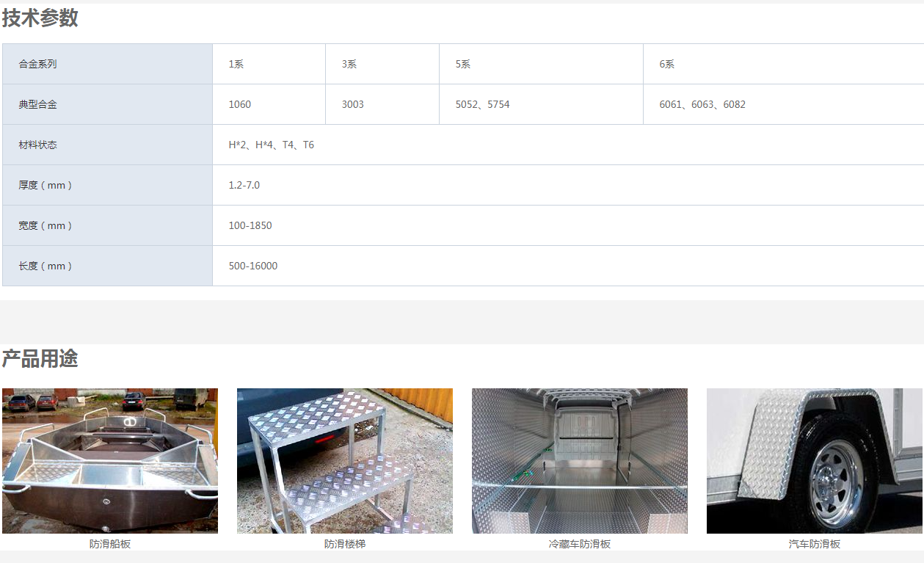Select the 典型合金 row header cell
Screen dimensions: 924x563
38,104
